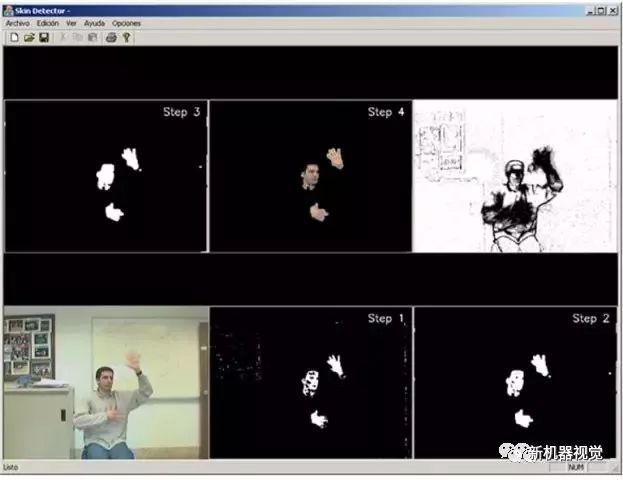Close the Skin Detector window

click(613, 11)
